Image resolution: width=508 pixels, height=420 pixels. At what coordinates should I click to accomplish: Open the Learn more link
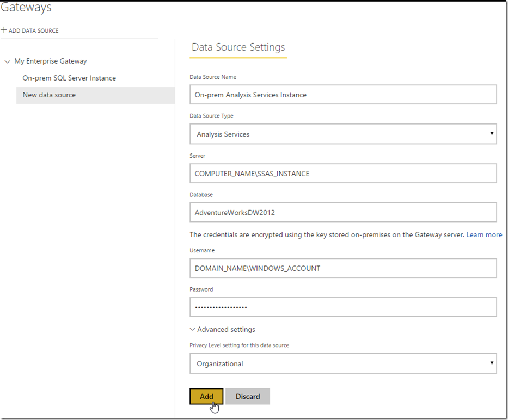[x=484, y=235]
